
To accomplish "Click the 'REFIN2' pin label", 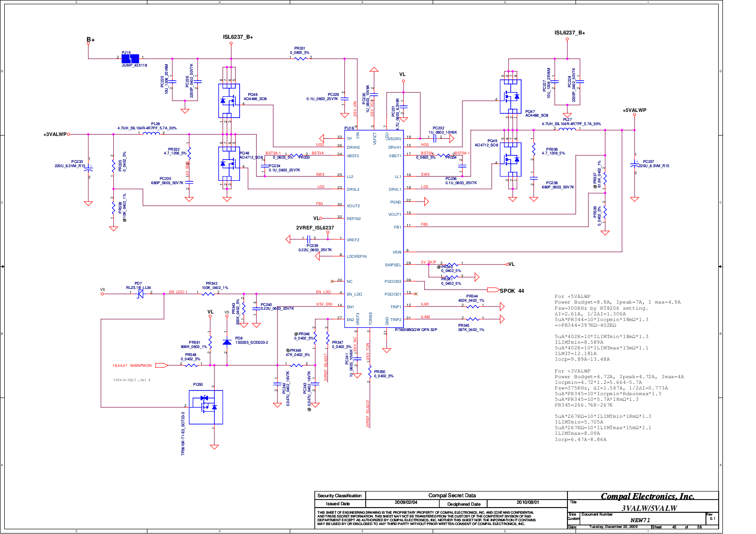I will pyautogui.click(x=354, y=219).
